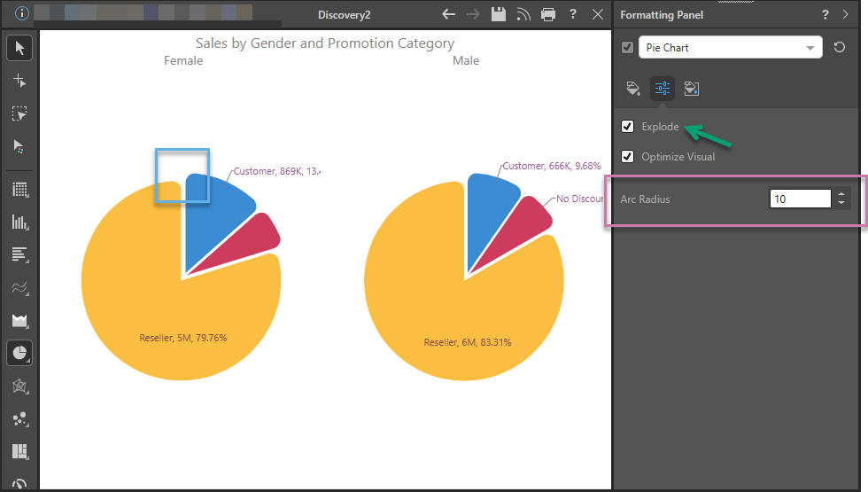Close the Discovery2 window
This screenshot has width=868, height=492.
[598, 14]
